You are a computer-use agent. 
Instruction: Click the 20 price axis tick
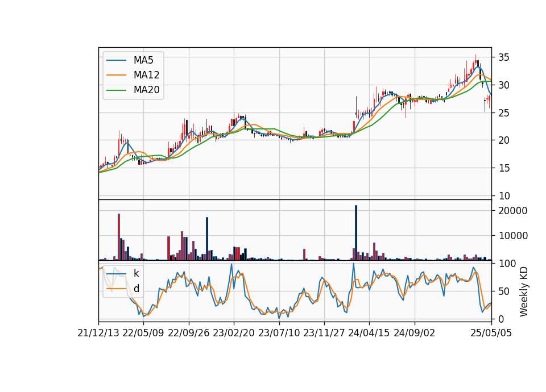(x=503, y=140)
